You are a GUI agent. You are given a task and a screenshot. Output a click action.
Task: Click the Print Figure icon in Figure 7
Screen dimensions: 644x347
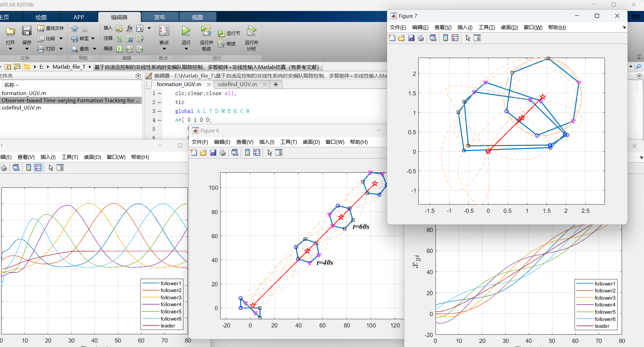[x=421, y=38]
